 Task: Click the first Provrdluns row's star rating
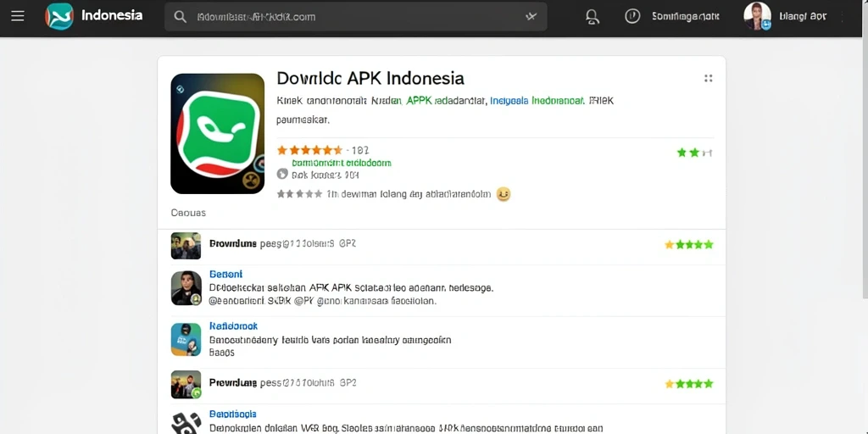point(689,244)
